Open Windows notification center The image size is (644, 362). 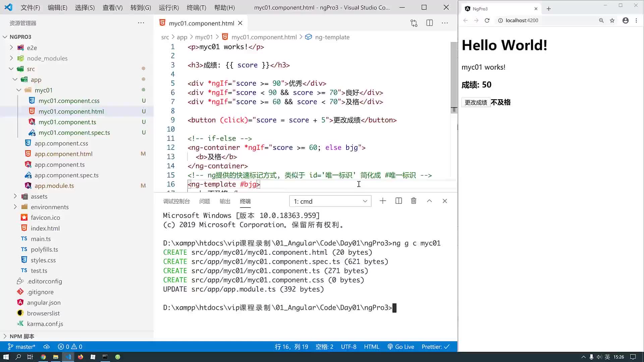pyautogui.click(x=633, y=357)
